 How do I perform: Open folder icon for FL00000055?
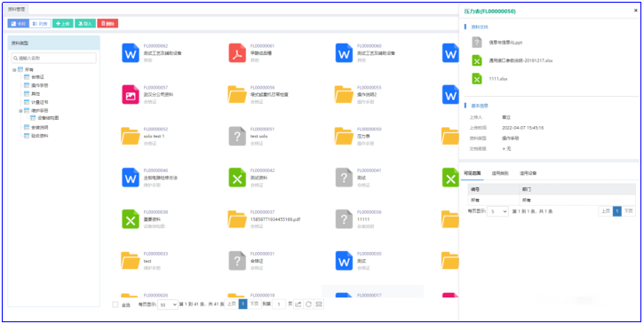pyautogui.click(x=344, y=95)
